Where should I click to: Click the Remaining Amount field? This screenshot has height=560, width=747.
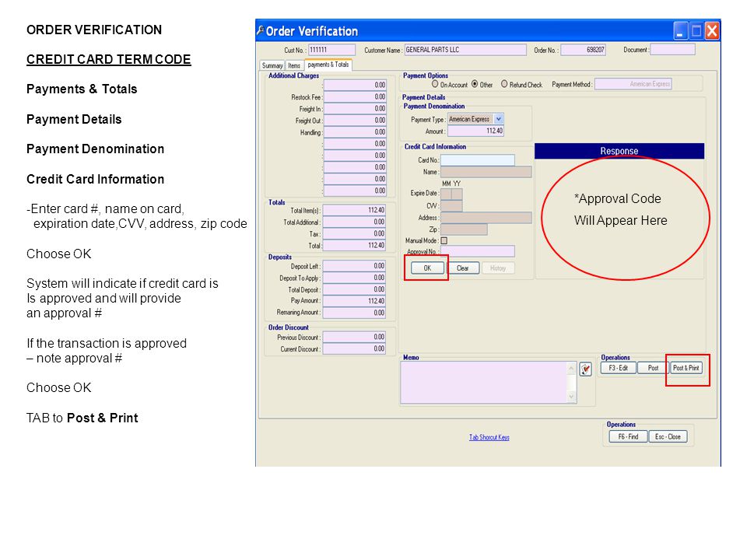click(x=355, y=313)
